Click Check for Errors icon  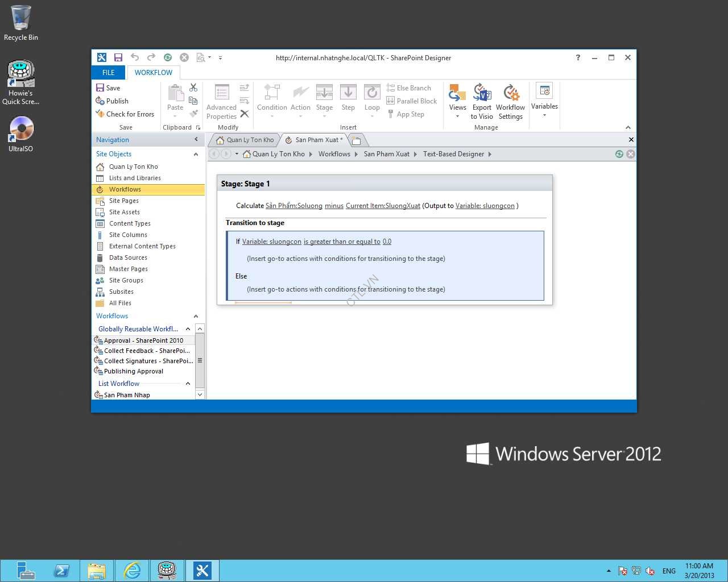click(x=100, y=114)
